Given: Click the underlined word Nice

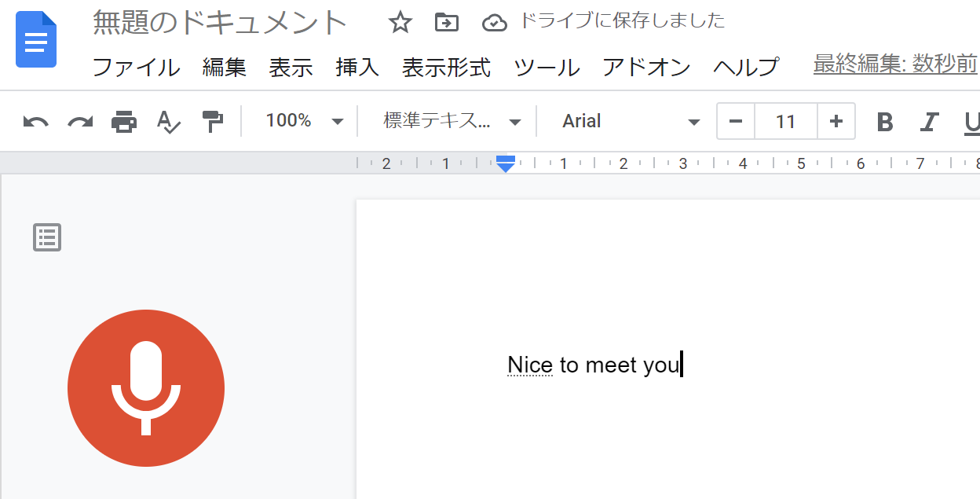Looking at the screenshot, I should coord(530,365).
